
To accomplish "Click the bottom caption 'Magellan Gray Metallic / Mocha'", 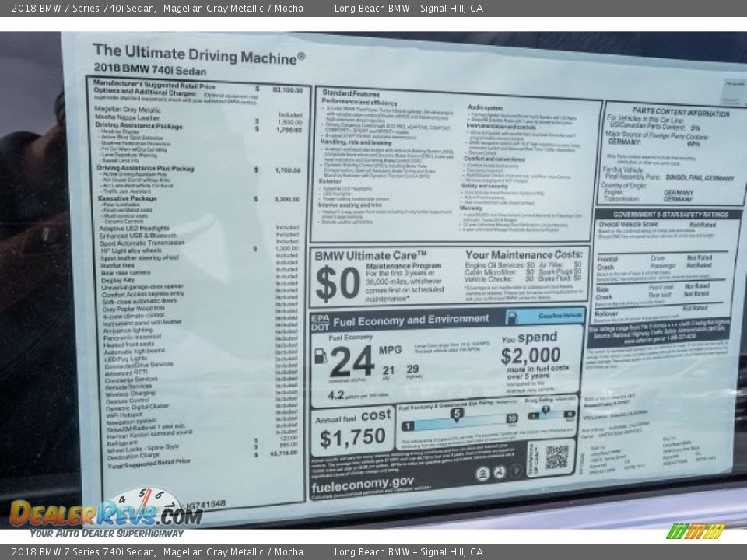I will pyautogui.click(x=233, y=552).
